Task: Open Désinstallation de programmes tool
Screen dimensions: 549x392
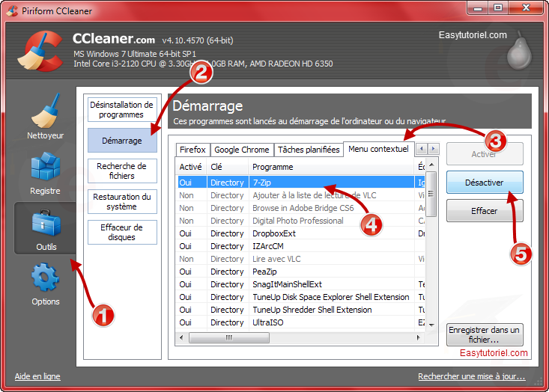Action: coord(122,109)
